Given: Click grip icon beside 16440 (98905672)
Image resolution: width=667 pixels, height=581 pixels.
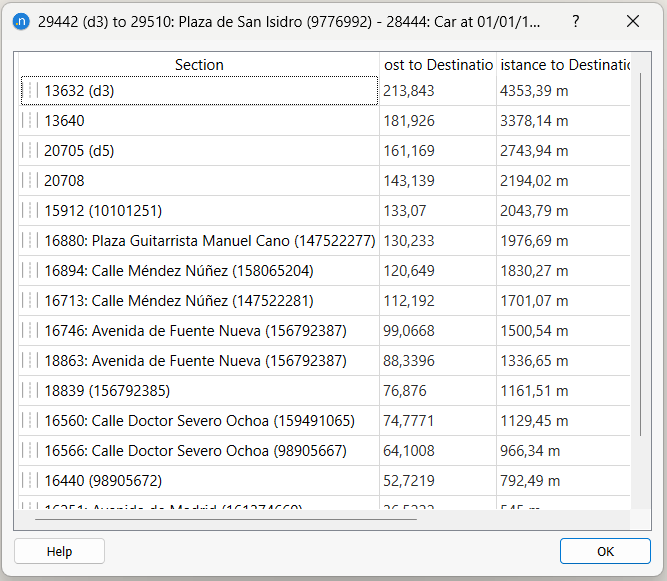Looking at the screenshot, I should (32, 481).
